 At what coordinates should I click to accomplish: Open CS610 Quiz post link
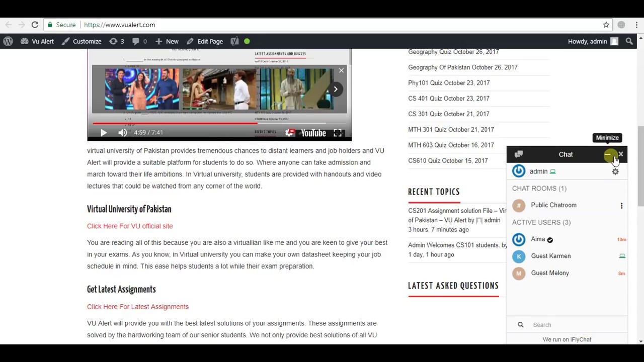coord(448,161)
